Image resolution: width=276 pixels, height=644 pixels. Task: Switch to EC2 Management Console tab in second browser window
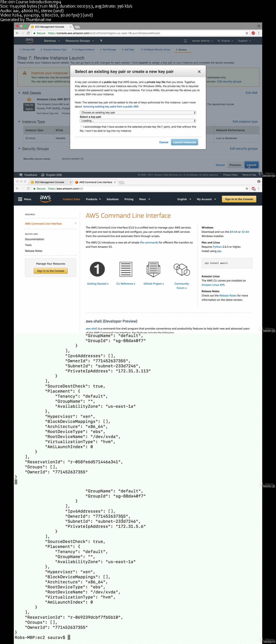pyautogui.click(x=50, y=182)
